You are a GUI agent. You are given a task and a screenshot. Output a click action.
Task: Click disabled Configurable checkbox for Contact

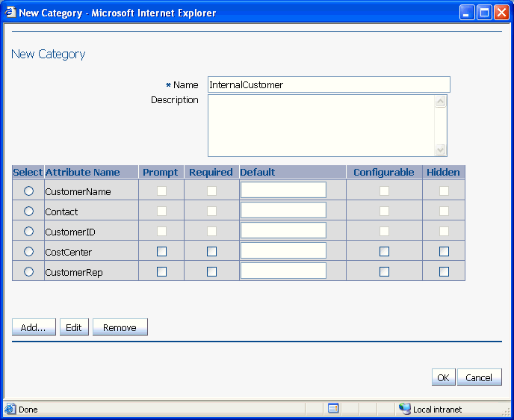[x=384, y=211]
